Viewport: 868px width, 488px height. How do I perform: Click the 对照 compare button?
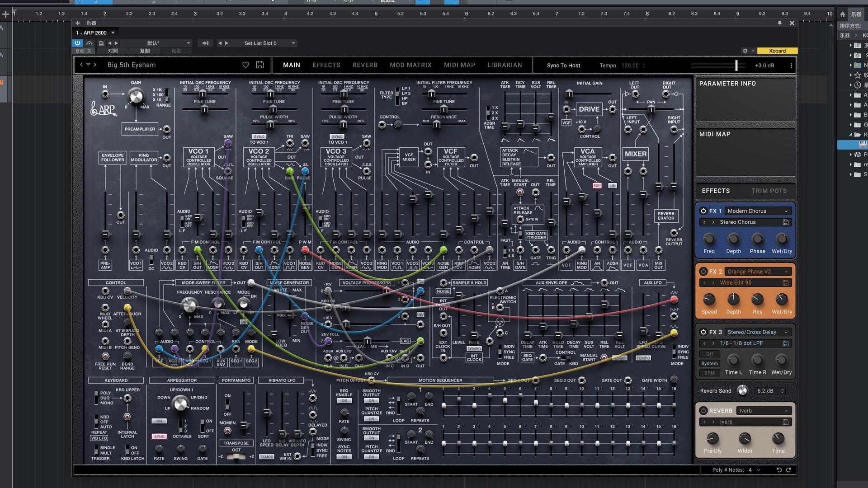click(x=113, y=51)
